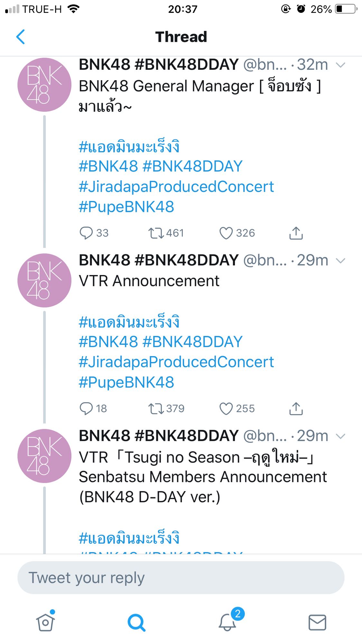Like the tweet with 326 likes
Viewport: 362px width, 644px height.
click(x=226, y=233)
